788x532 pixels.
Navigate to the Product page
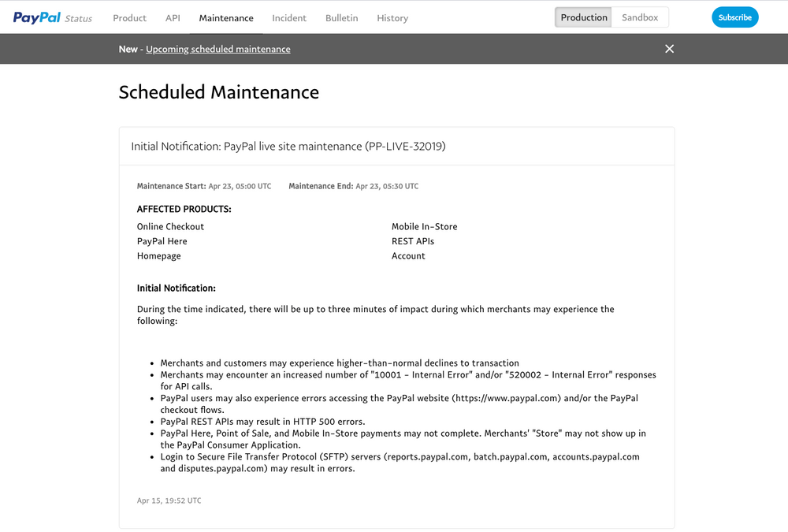pos(129,17)
